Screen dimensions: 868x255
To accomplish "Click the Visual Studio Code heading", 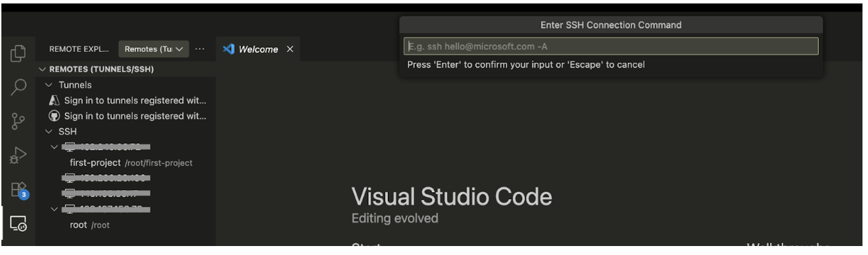I will [x=452, y=197].
